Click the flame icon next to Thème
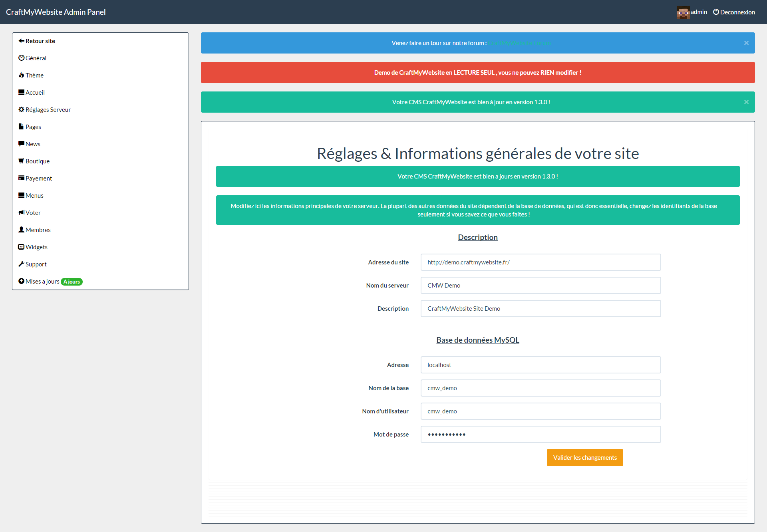Image resolution: width=767 pixels, height=532 pixels. [x=22, y=75]
